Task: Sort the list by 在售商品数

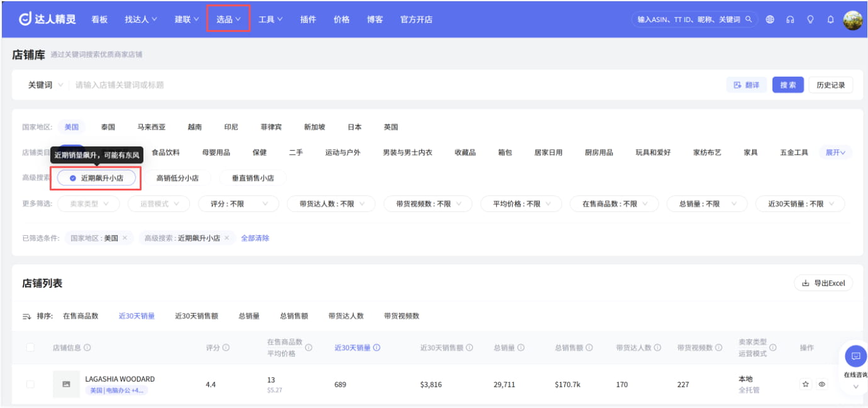Action: coord(81,316)
